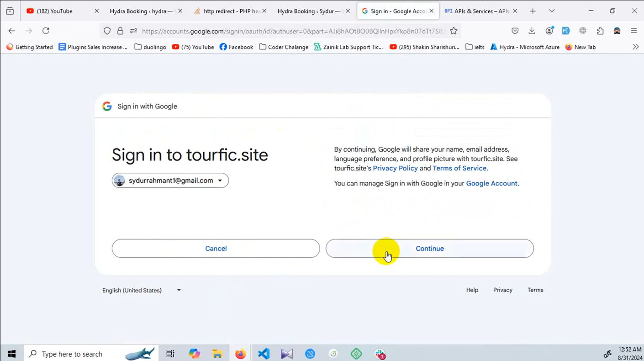644x361 pixels.
Task: Open Visual Studio Code from the taskbar
Action: (264, 354)
